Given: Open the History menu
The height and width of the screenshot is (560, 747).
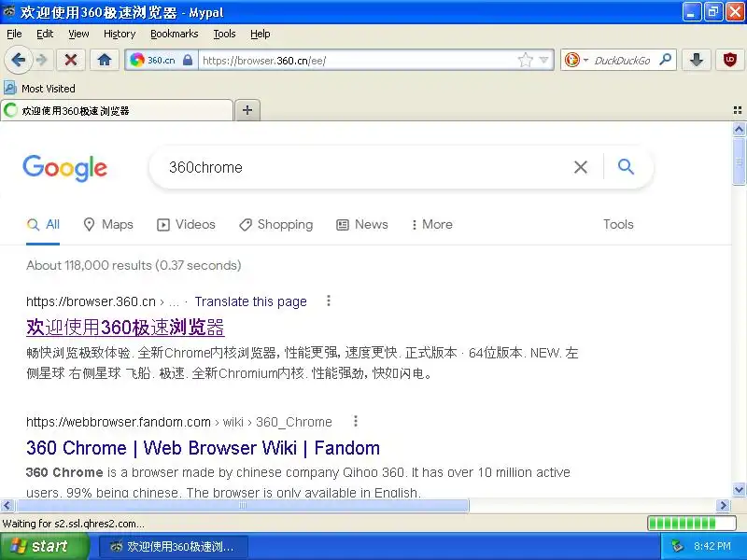Looking at the screenshot, I should [x=120, y=34].
